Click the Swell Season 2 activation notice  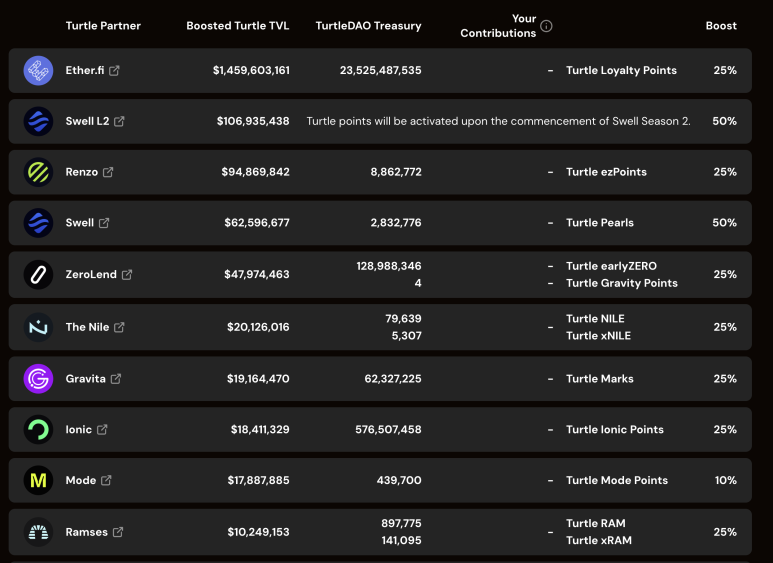pos(498,121)
